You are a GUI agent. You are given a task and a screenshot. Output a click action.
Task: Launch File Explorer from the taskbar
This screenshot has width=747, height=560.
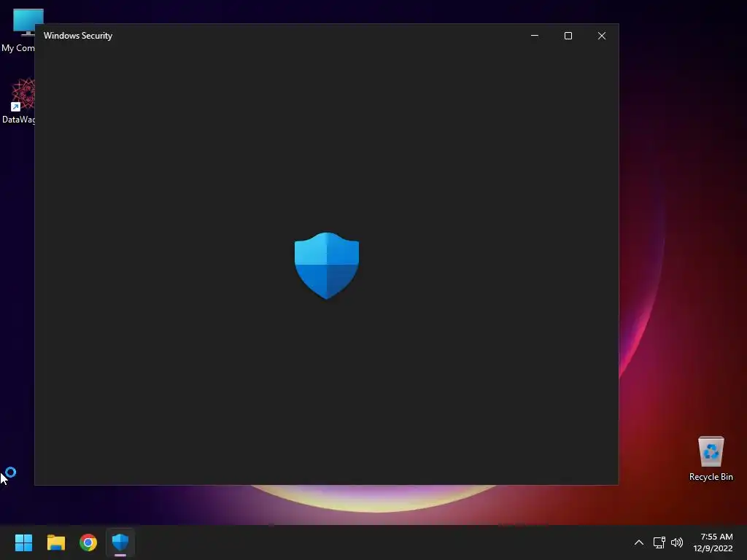point(55,542)
